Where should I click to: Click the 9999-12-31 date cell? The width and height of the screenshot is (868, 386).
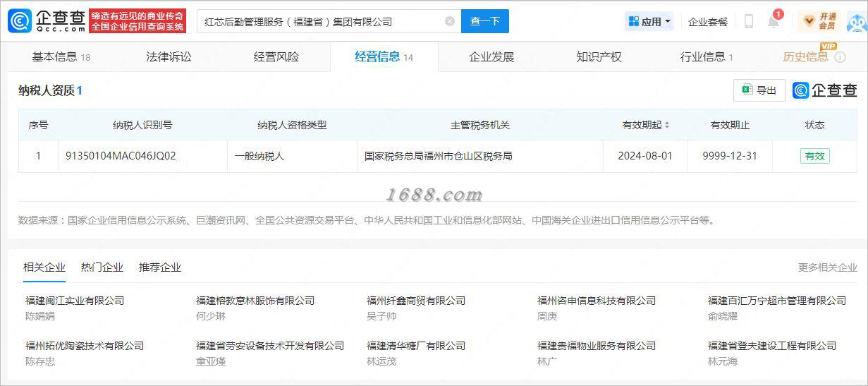[730, 156]
